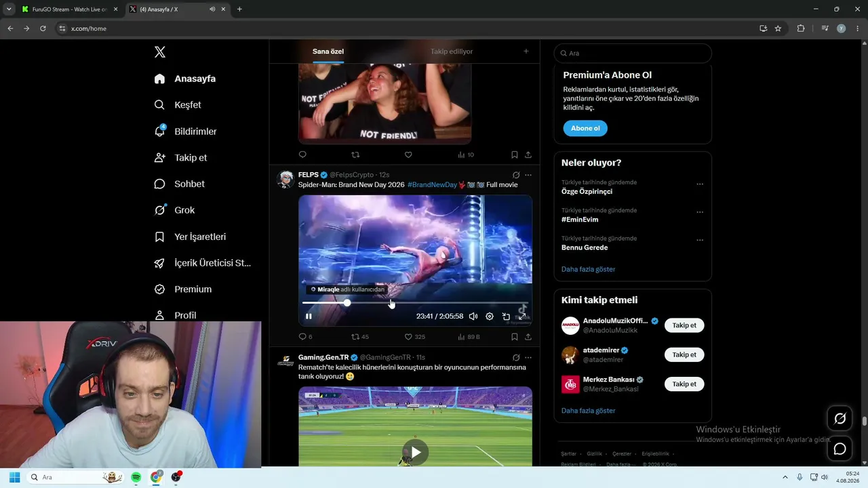
Task: Bookmark this page with the star
Action: pyautogui.click(x=778, y=28)
